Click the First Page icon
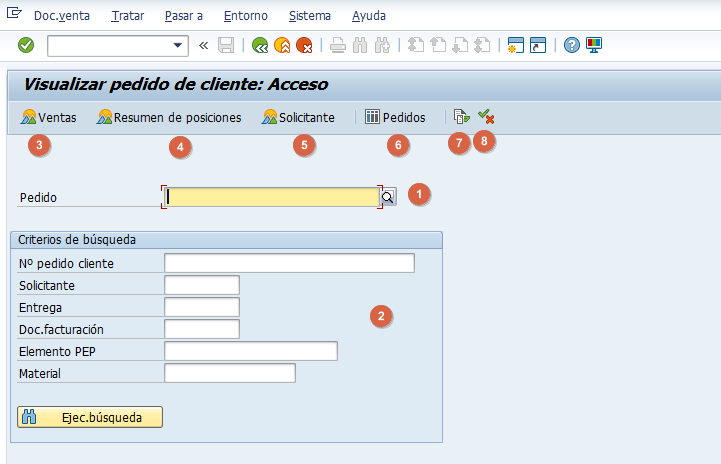 point(416,45)
